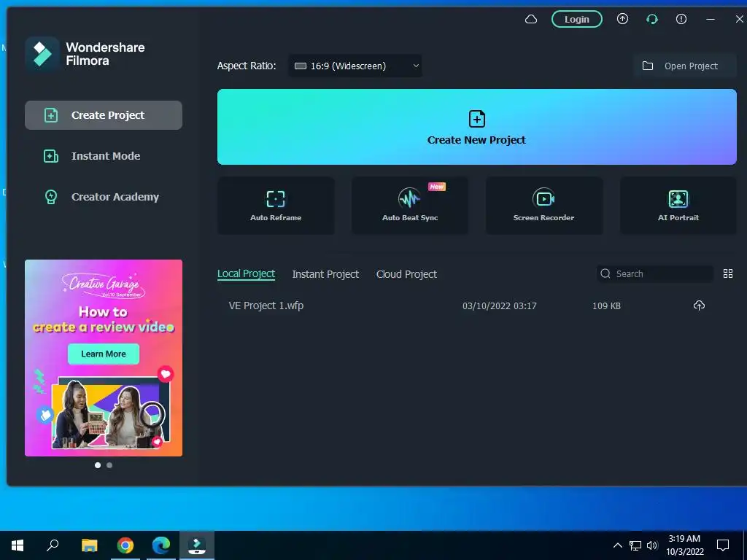
Task: Select the first banner carousel dot
Action: point(98,465)
